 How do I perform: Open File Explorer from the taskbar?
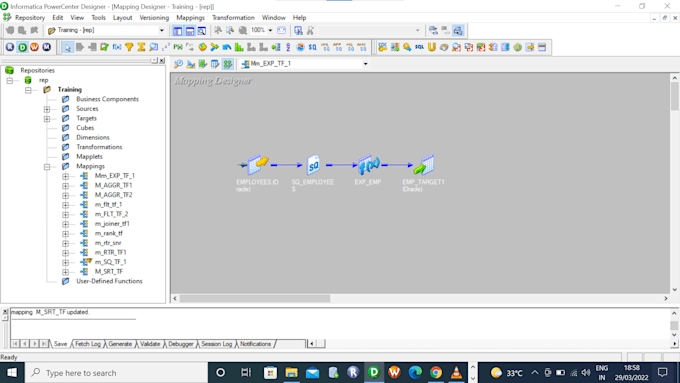[x=291, y=373]
